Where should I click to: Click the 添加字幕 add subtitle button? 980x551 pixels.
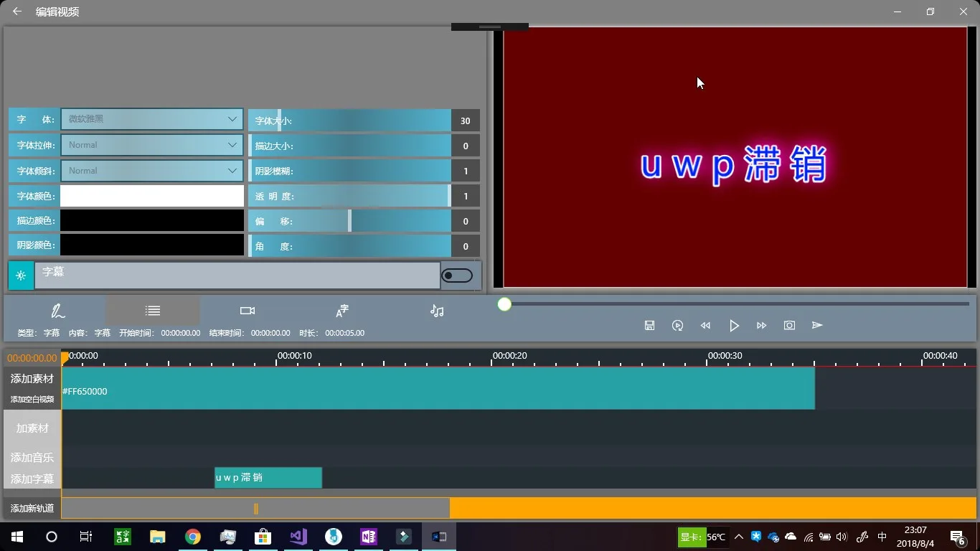pyautogui.click(x=32, y=479)
